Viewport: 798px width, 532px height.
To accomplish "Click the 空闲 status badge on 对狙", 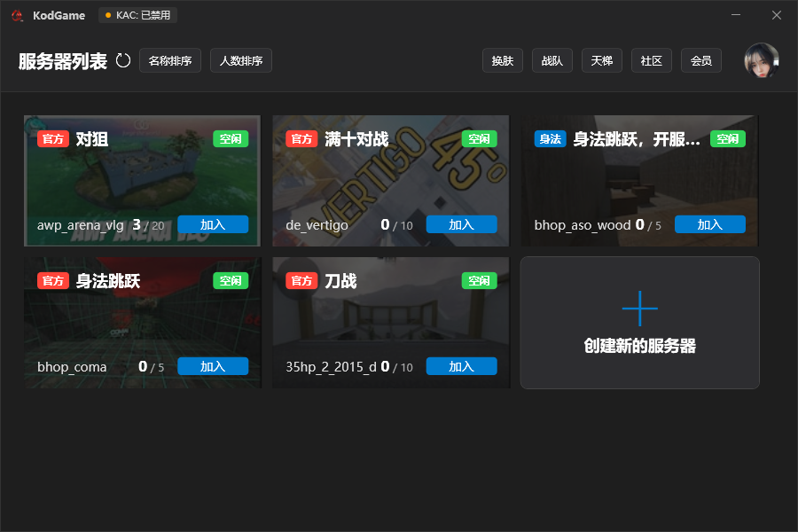I will (x=231, y=139).
